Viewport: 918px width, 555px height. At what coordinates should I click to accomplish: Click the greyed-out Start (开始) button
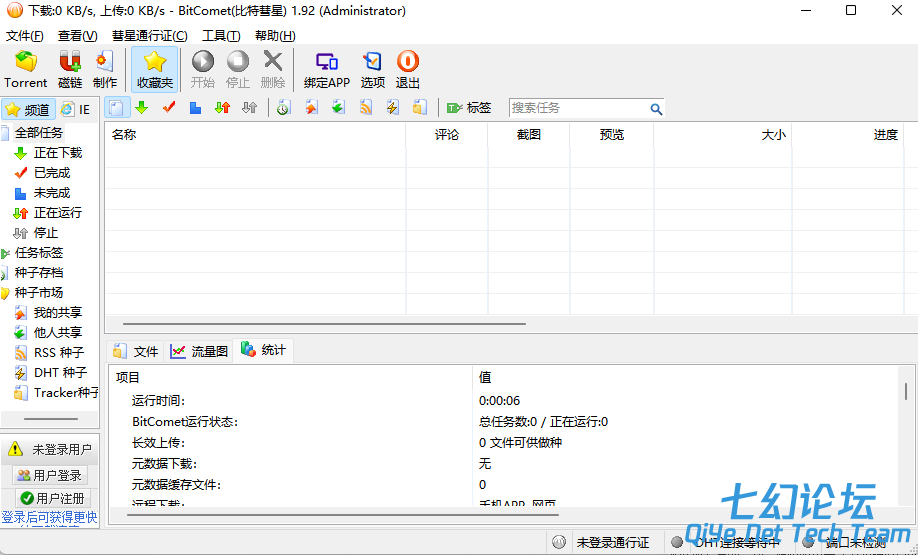pos(203,70)
